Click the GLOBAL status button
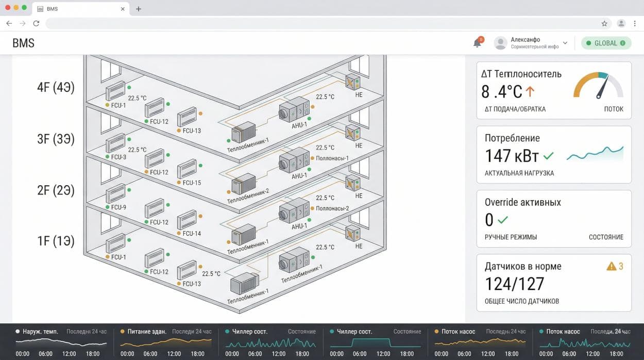The width and height of the screenshot is (644, 360). [606, 43]
